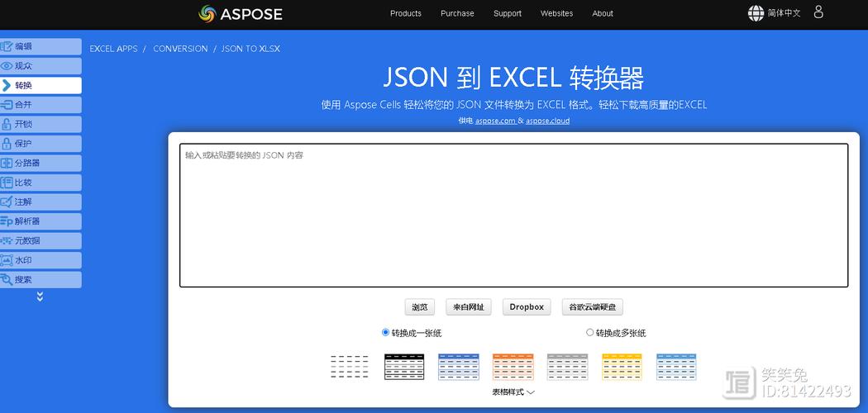This screenshot has height=413, width=868.
Task: Click the JSON TO XLSX breadcrumb
Action: 250,49
